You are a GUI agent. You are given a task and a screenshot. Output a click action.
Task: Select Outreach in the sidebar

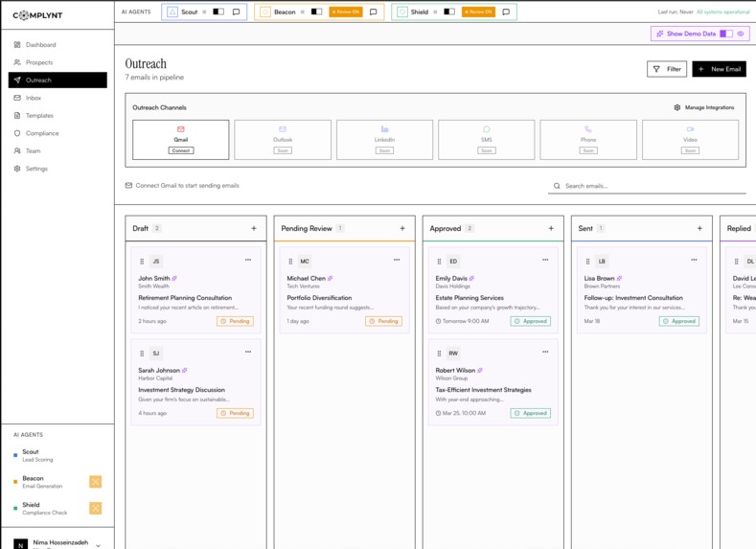tap(57, 80)
